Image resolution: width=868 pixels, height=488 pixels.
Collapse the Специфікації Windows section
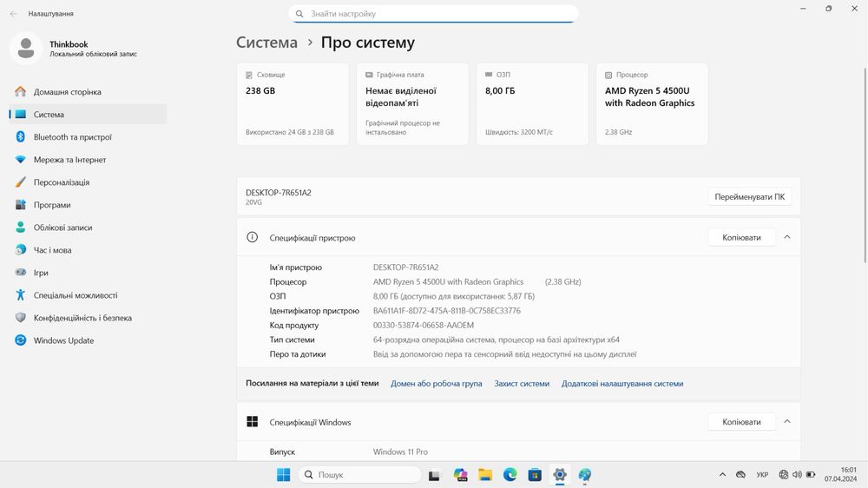coord(786,421)
